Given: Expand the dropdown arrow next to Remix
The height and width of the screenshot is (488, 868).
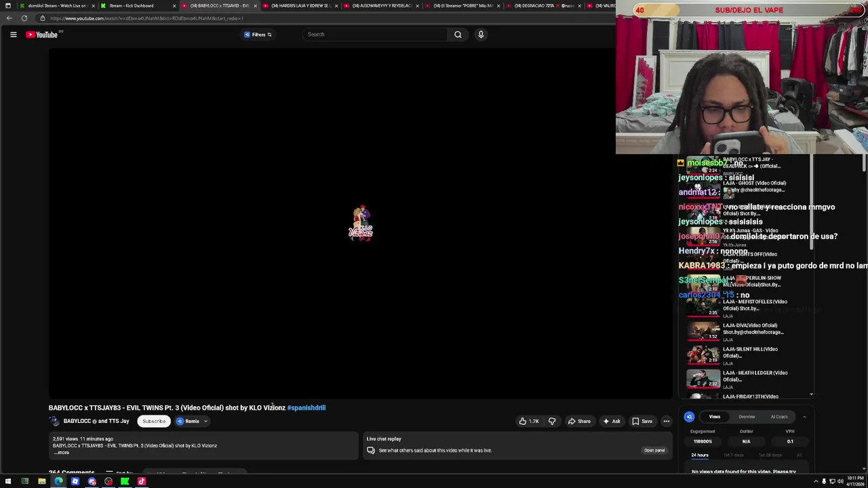Looking at the screenshot, I should point(205,421).
